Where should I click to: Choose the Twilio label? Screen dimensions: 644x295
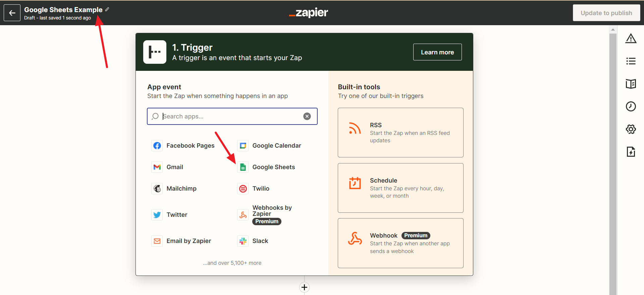[x=261, y=189]
